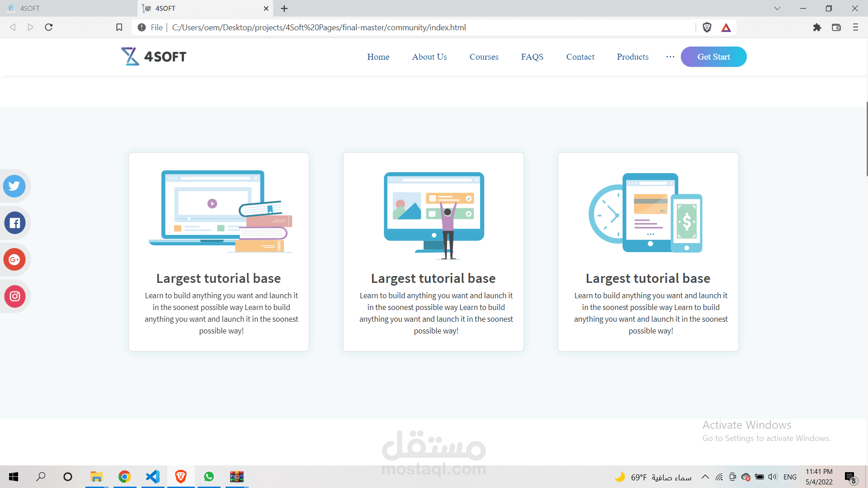Reload the current page
This screenshot has height=488, width=868.
tap(49, 28)
